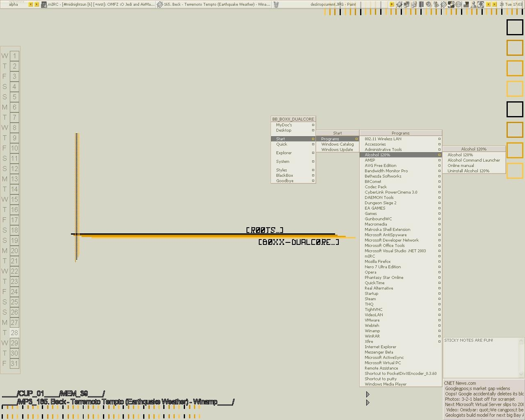Viewport: 525px width, 420px height.
Task: Expand the Steam submenu marker
Action: click(x=439, y=299)
